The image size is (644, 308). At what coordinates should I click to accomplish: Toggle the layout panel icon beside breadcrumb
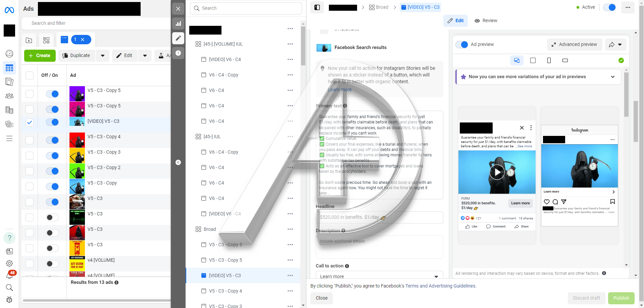click(x=317, y=7)
